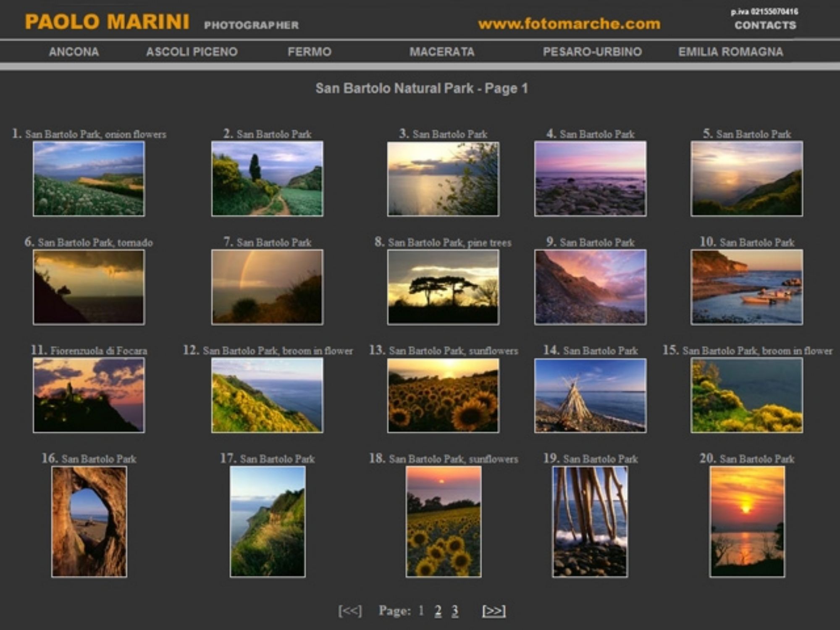This screenshot has width=840, height=630.
Task: Go to gallery page 2
Action: (x=438, y=611)
